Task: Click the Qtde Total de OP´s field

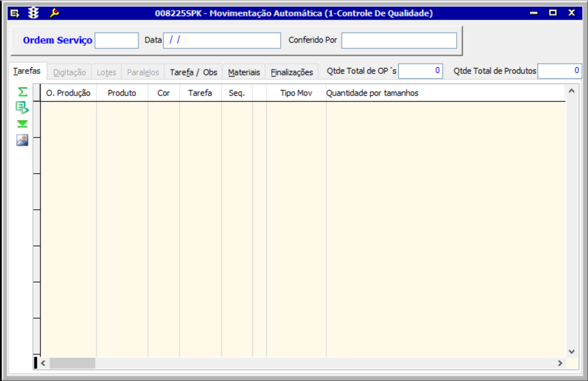Action: (420, 71)
